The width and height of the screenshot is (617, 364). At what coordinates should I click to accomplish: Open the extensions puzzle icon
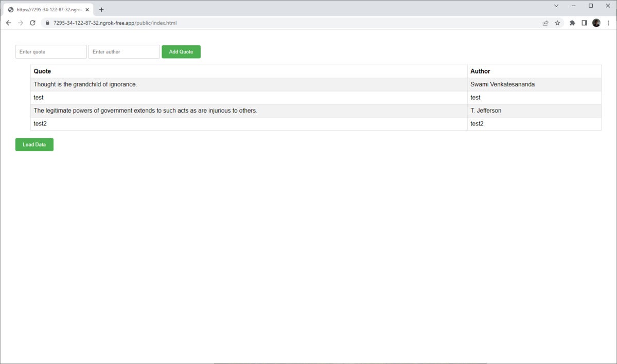tap(572, 23)
